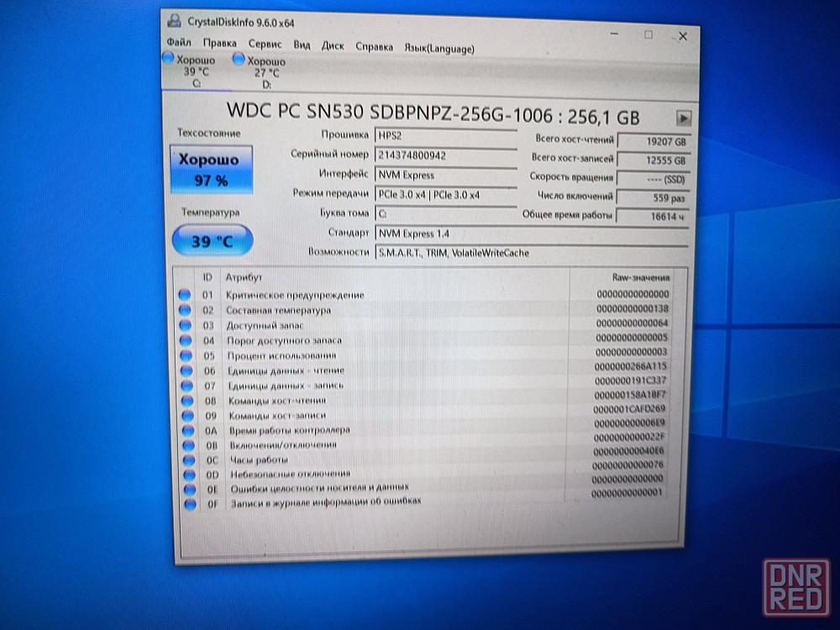Click the status dot for attribute 07
This screenshot has width=840, height=630.
[x=187, y=386]
